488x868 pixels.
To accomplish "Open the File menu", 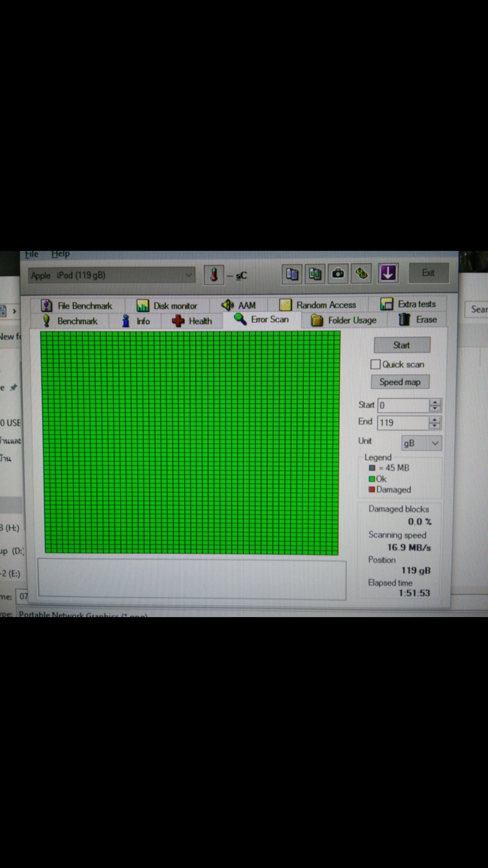I will [x=32, y=254].
